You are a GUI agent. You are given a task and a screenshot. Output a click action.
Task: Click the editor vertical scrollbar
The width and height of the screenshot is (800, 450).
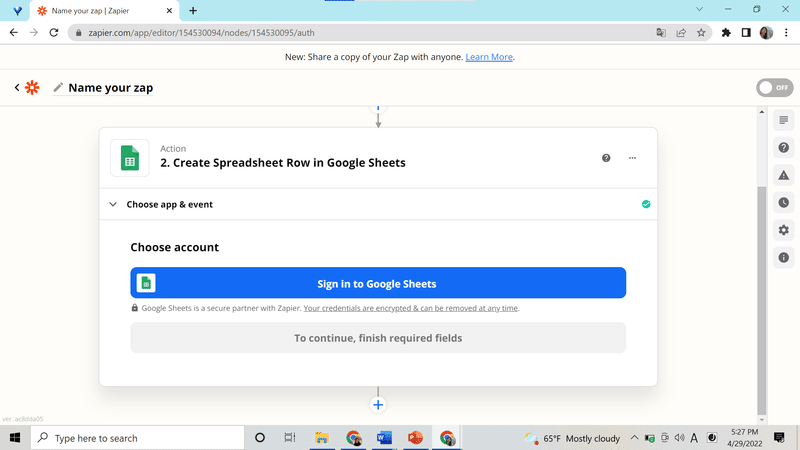tap(762, 301)
